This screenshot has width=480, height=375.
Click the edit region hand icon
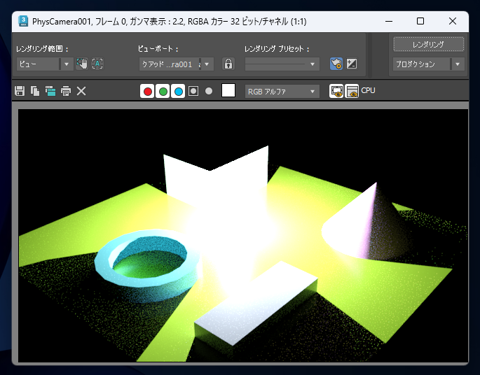pos(82,64)
